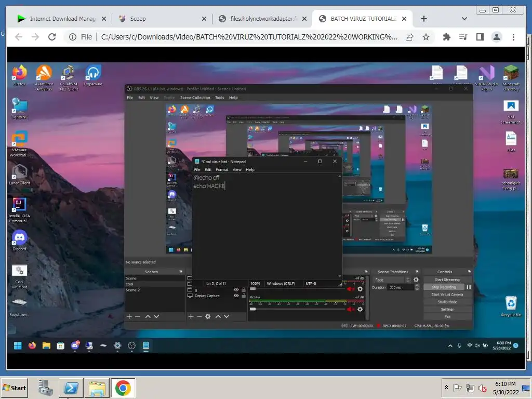This screenshot has width=532, height=399.
Task: Open the tab search chevron in Chrome
Action: pos(464,19)
